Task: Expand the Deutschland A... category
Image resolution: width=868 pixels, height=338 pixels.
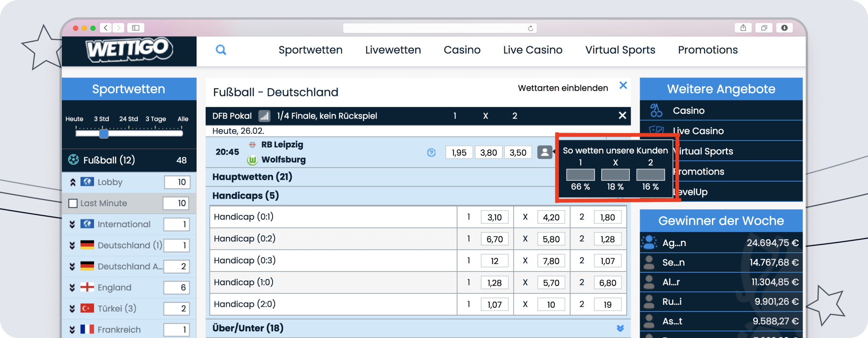Action: coord(72,266)
